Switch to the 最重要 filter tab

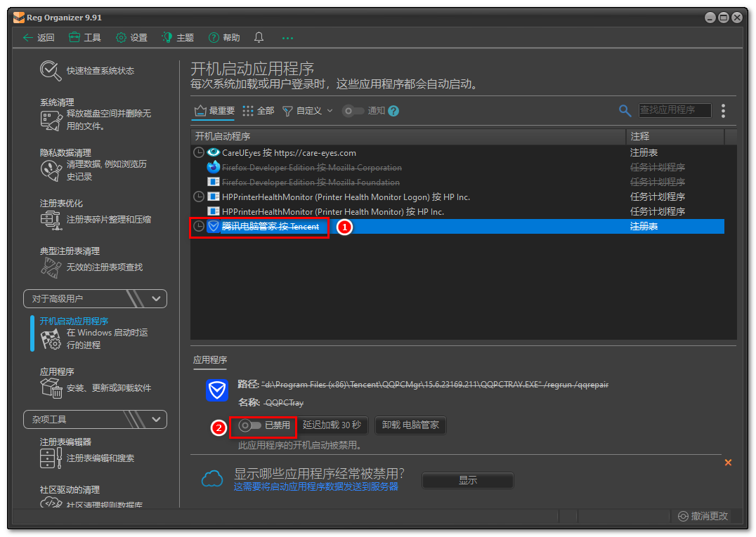(x=214, y=111)
